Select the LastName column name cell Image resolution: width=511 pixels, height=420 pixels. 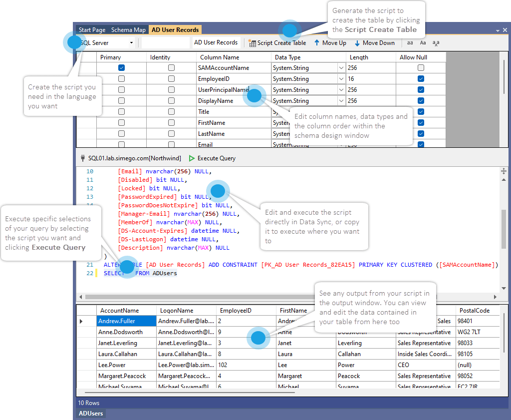click(234, 134)
